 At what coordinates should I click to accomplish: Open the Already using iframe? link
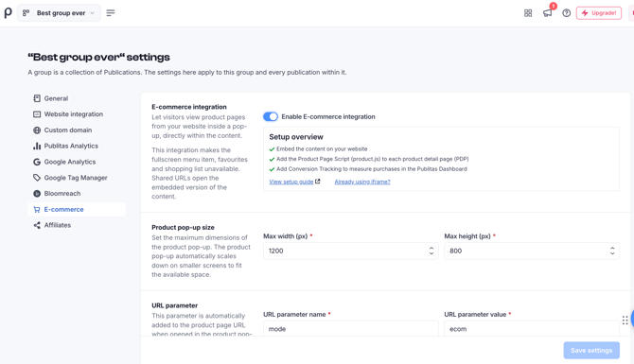pyautogui.click(x=362, y=182)
